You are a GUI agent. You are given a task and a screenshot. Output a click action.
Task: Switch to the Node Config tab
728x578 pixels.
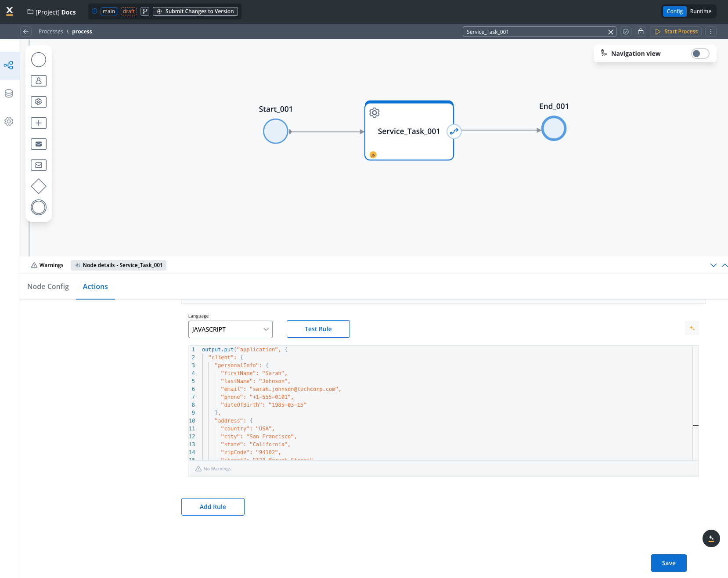coord(48,286)
